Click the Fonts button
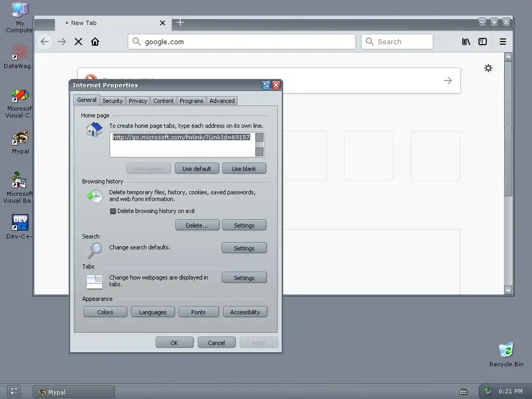 tap(198, 312)
